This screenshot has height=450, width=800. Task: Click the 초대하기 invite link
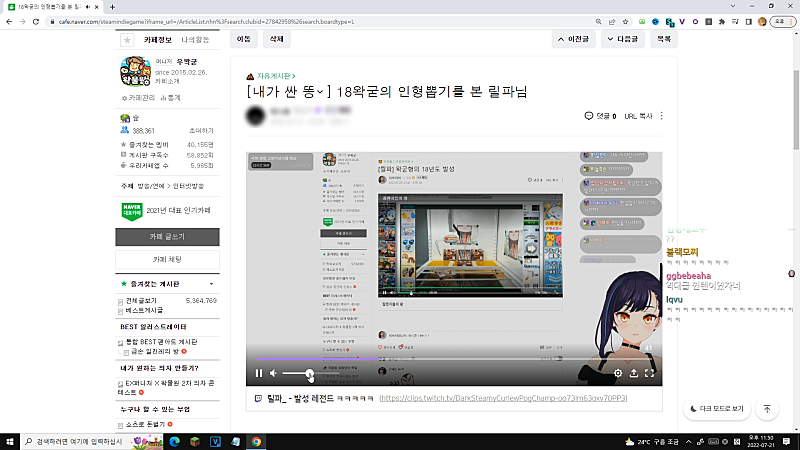coord(201,131)
